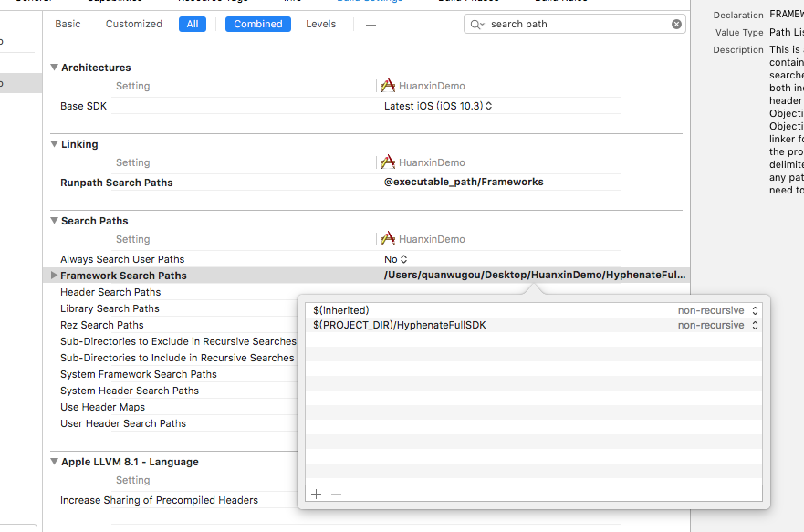Screen dimensions: 804x532
Task: Select Sub-Directories to Include in Recursive Searches
Action: [x=177, y=358]
